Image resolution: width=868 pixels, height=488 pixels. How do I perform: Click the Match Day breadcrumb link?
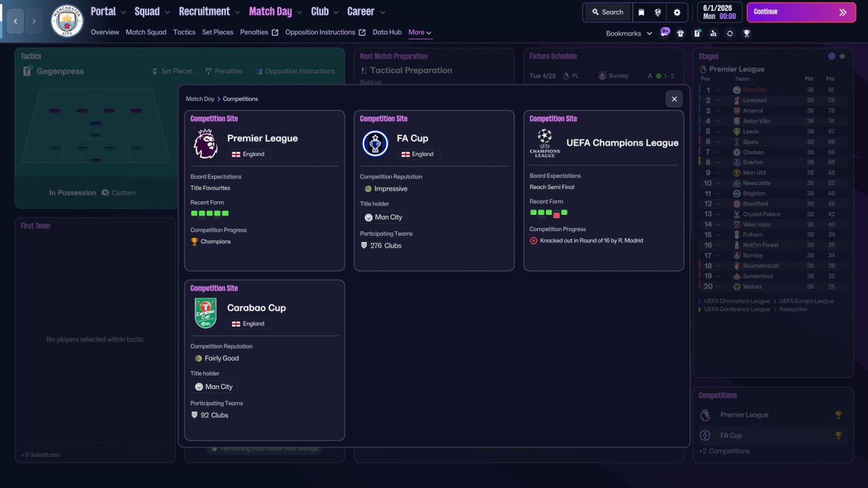(x=200, y=99)
